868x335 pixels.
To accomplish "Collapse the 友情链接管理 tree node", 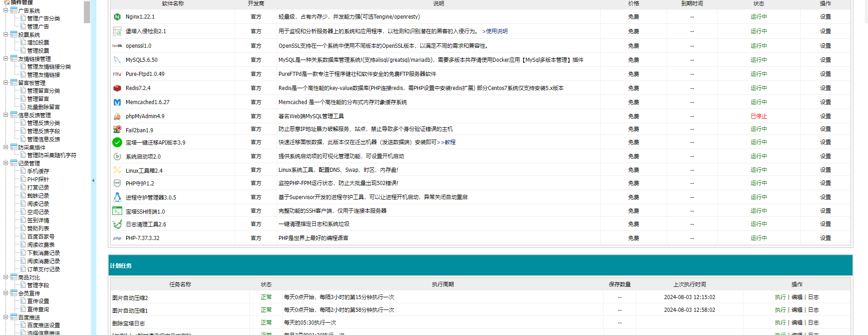I will coord(6,58).
